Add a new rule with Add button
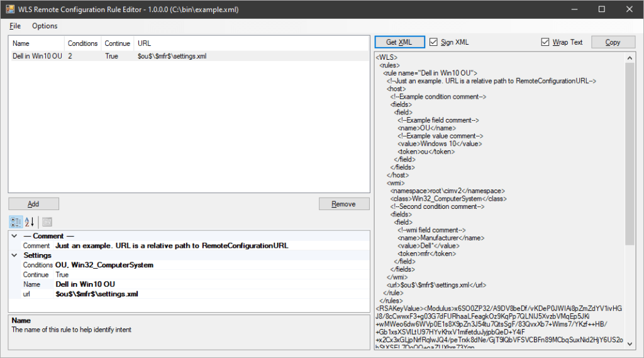 coord(33,204)
